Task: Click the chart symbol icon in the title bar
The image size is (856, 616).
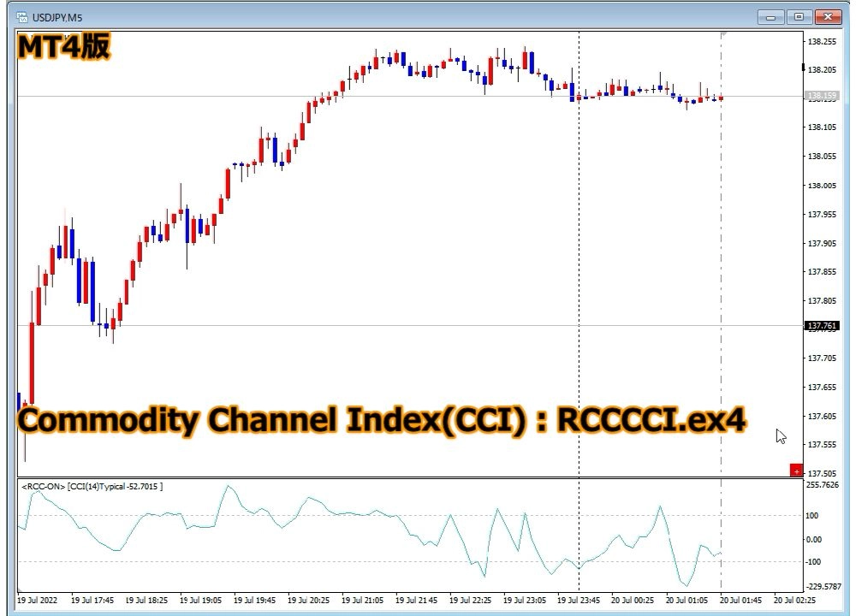Action: (x=21, y=16)
